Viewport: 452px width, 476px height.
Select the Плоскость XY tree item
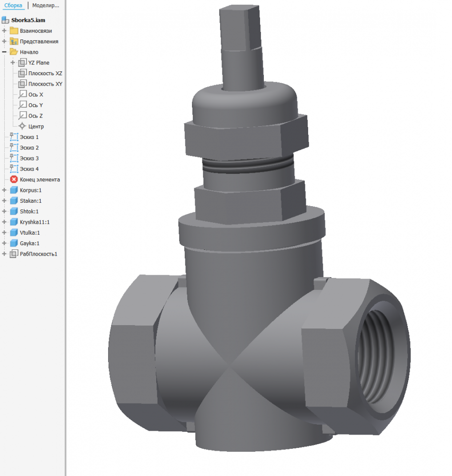[45, 84]
